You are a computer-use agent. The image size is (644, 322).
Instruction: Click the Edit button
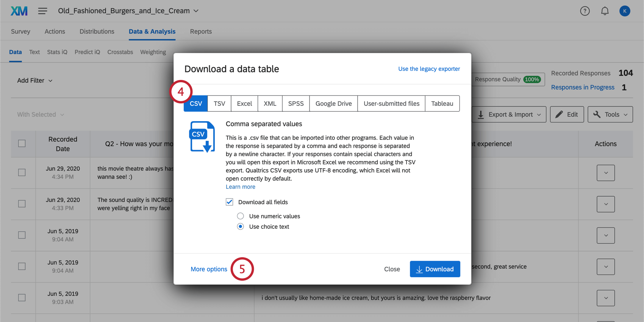567,114
